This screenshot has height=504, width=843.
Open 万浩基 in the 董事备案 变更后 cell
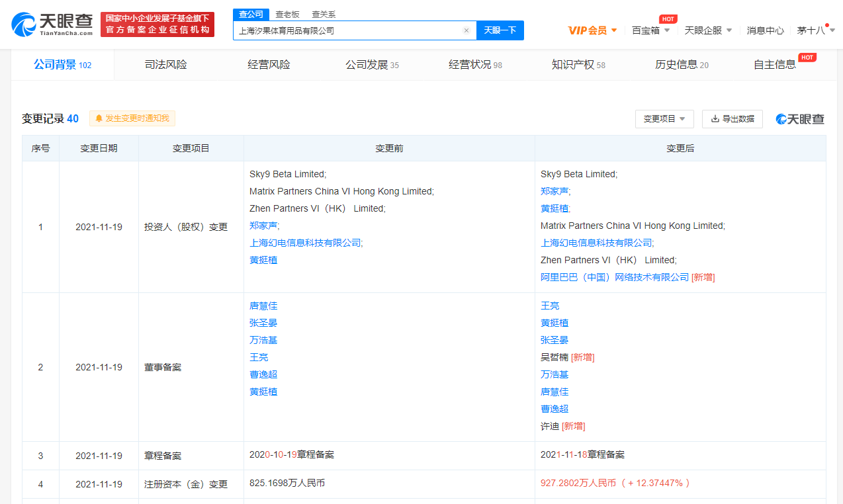click(555, 374)
